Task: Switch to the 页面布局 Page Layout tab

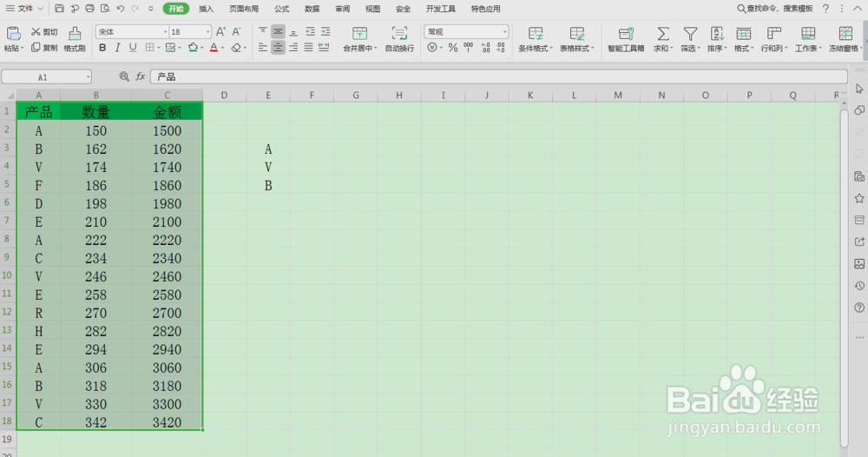Action: (x=244, y=9)
